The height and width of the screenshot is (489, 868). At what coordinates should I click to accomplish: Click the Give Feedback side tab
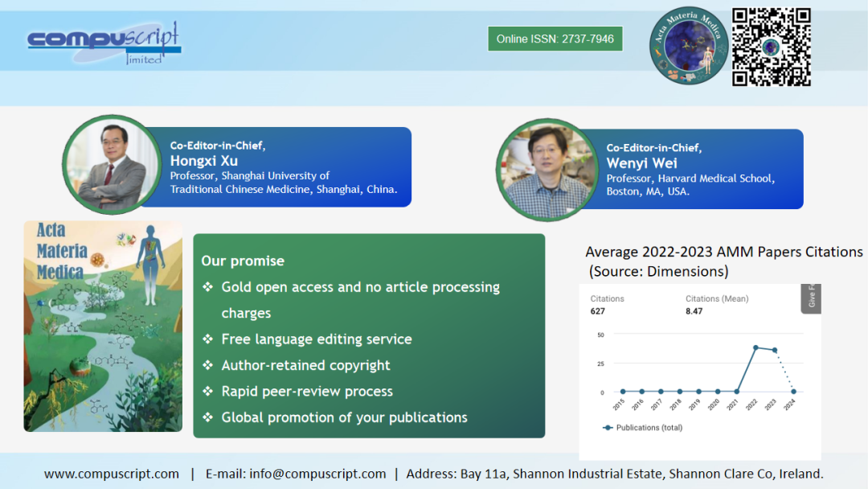[811, 298]
